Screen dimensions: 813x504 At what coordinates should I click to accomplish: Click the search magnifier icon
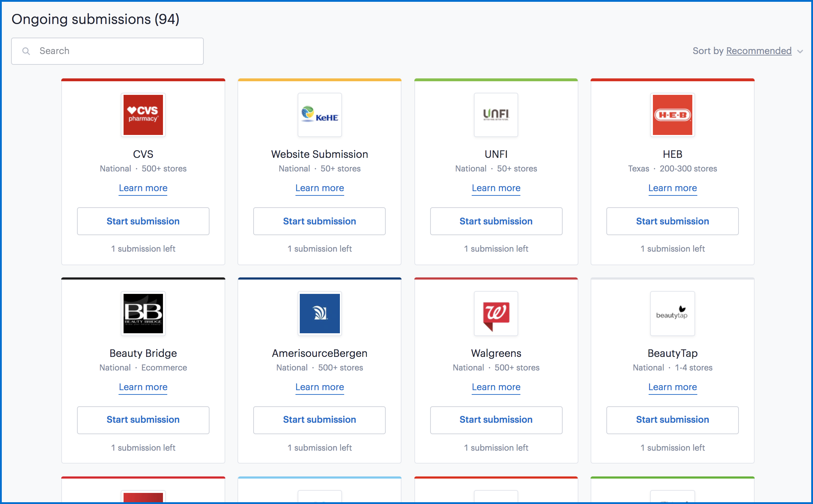(x=26, y=51)
